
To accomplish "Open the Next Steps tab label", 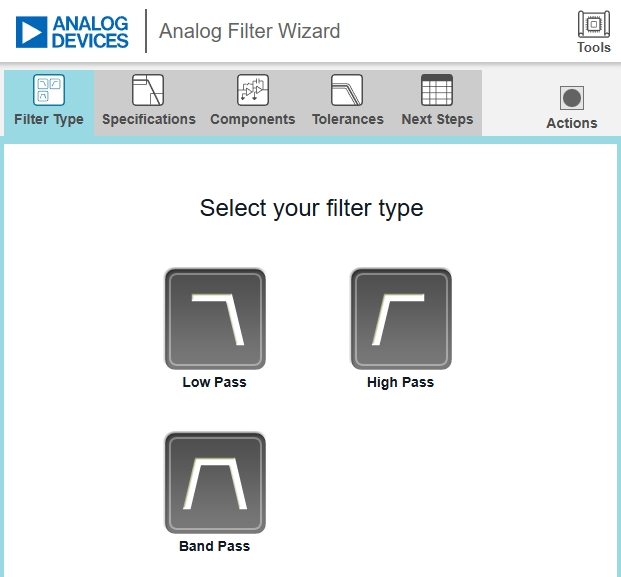I will pyautogui.click(x=437, y=119).
